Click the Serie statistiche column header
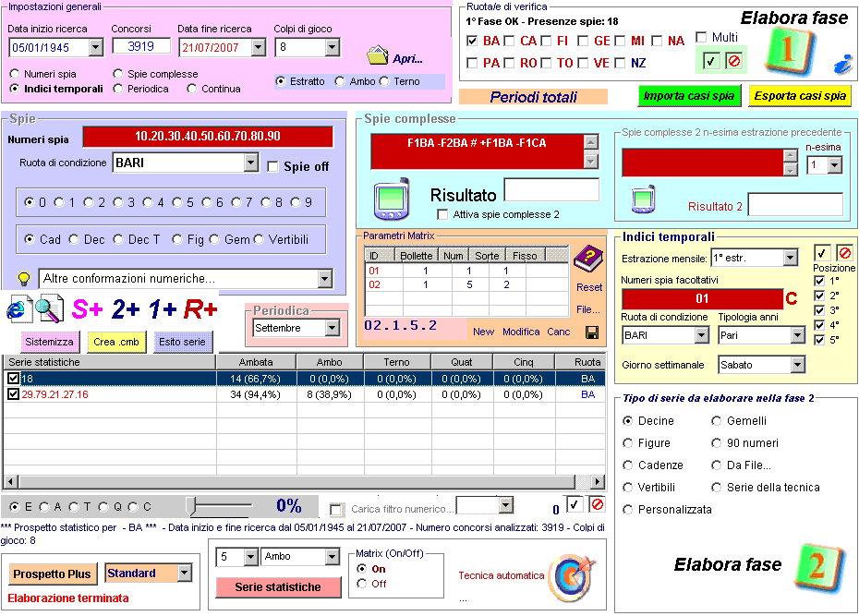 (x=110, y=362)
